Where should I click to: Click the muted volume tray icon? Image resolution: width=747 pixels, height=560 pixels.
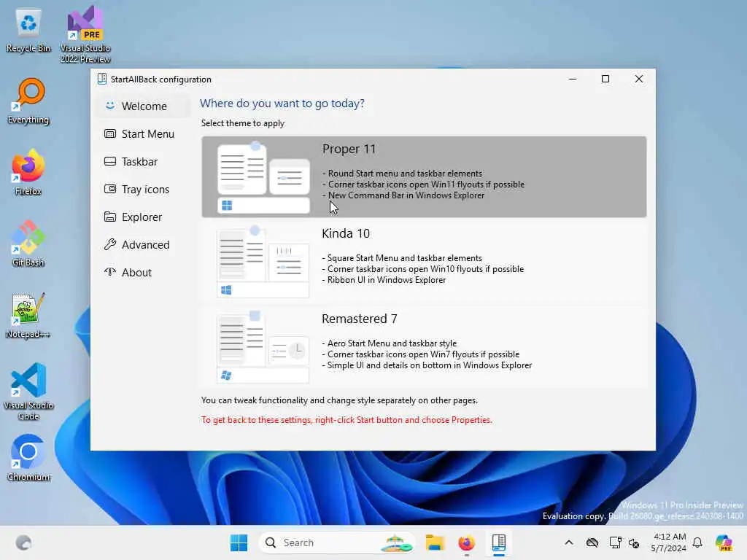634,542
